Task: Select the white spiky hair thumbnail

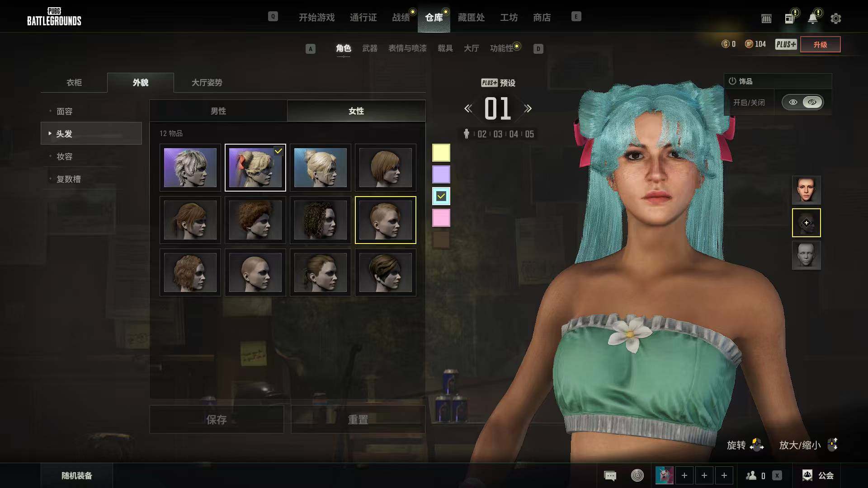Action: click(x=190, y=168)
